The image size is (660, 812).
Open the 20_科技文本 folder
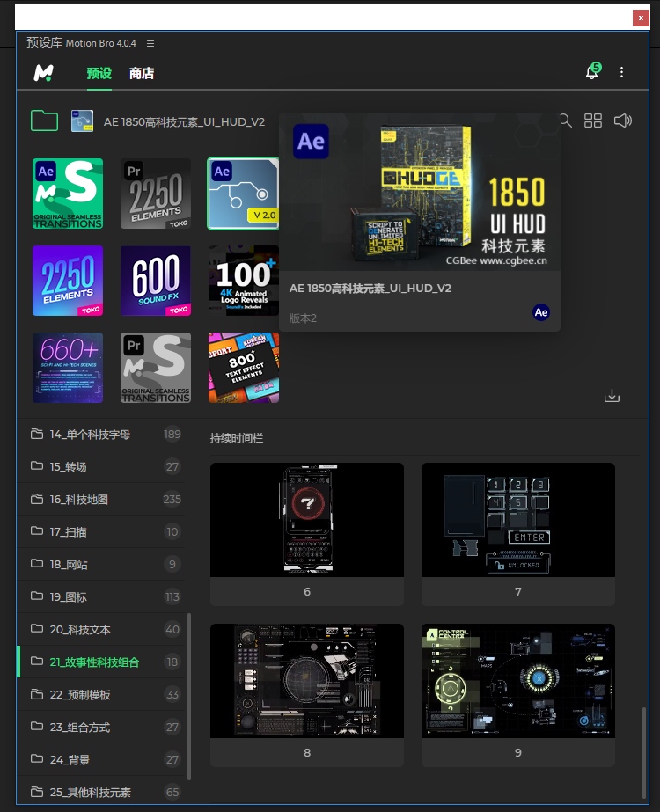coord(101,629)
